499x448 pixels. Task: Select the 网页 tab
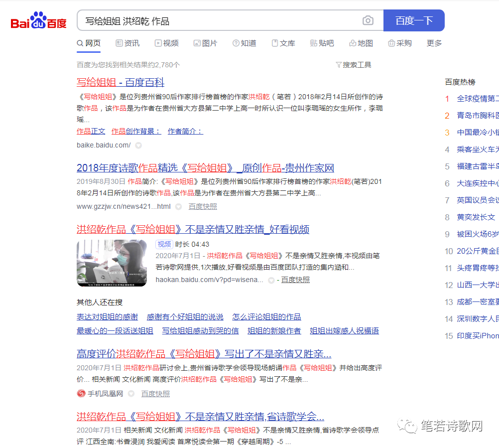coord(89,43)
